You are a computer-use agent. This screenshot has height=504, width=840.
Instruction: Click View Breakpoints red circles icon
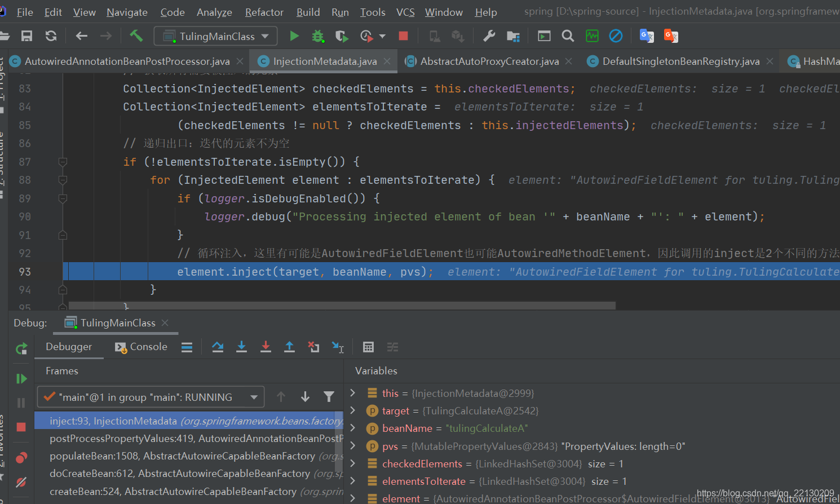click(21, 457)
